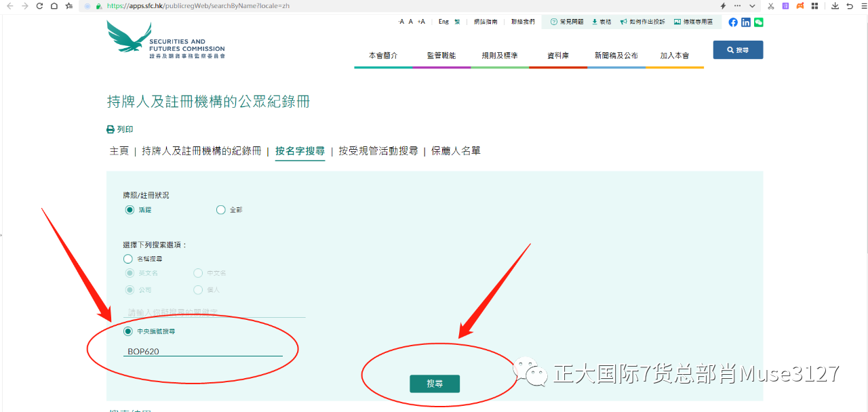Open the SFC LinkedIn icon

(x=746, y=22)
